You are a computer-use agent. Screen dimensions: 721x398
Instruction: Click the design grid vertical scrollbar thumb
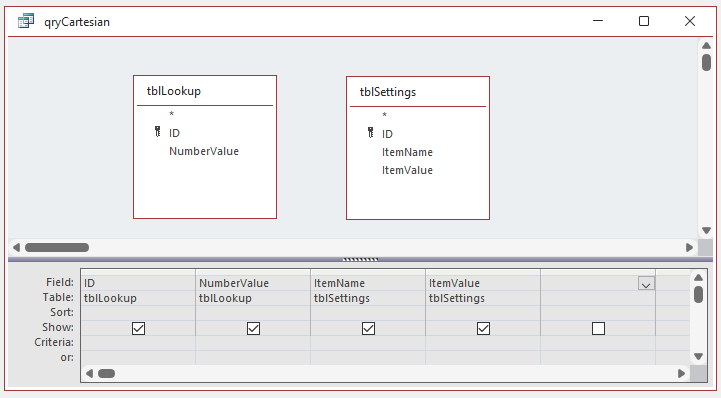tap(698, 294)
